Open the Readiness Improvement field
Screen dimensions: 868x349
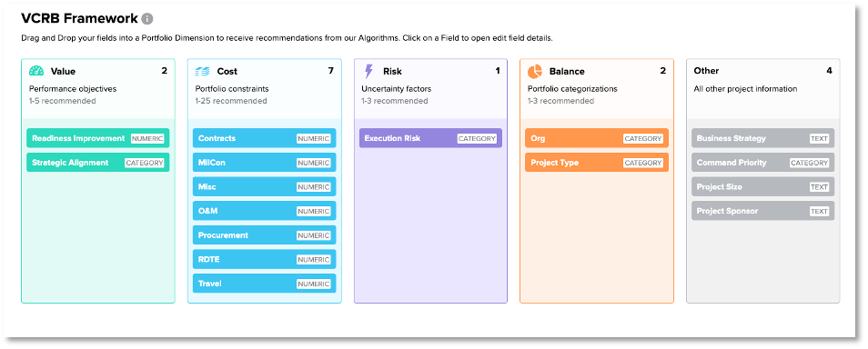98,138
